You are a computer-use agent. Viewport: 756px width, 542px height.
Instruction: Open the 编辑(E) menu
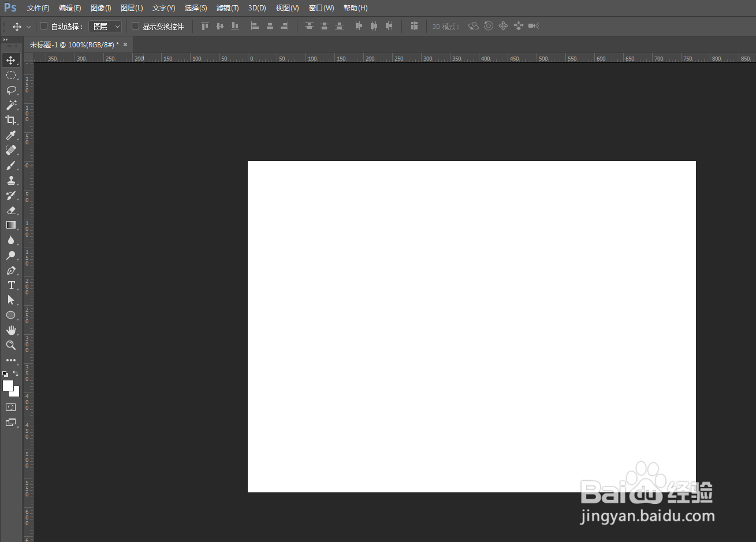tap(70, 8)
